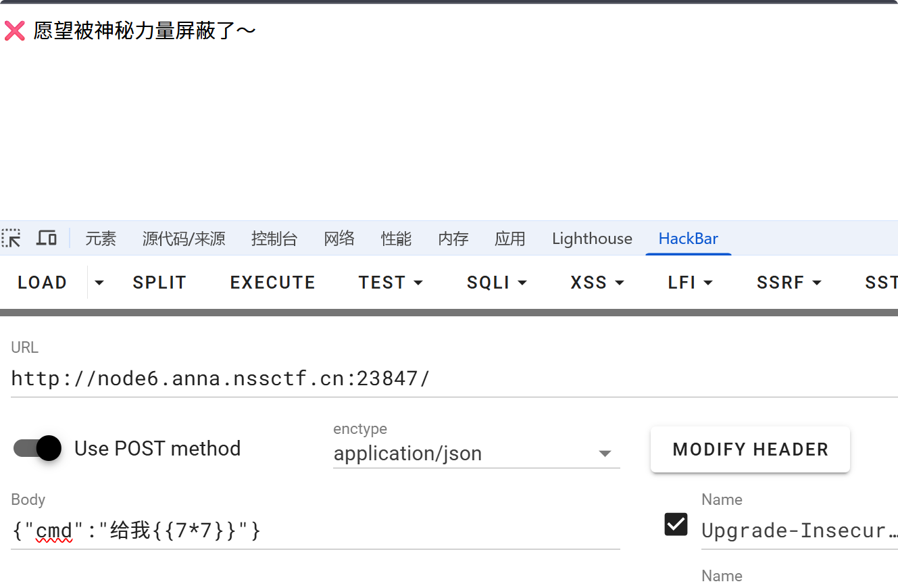Open the Lighthouse tab

point(592,239)
